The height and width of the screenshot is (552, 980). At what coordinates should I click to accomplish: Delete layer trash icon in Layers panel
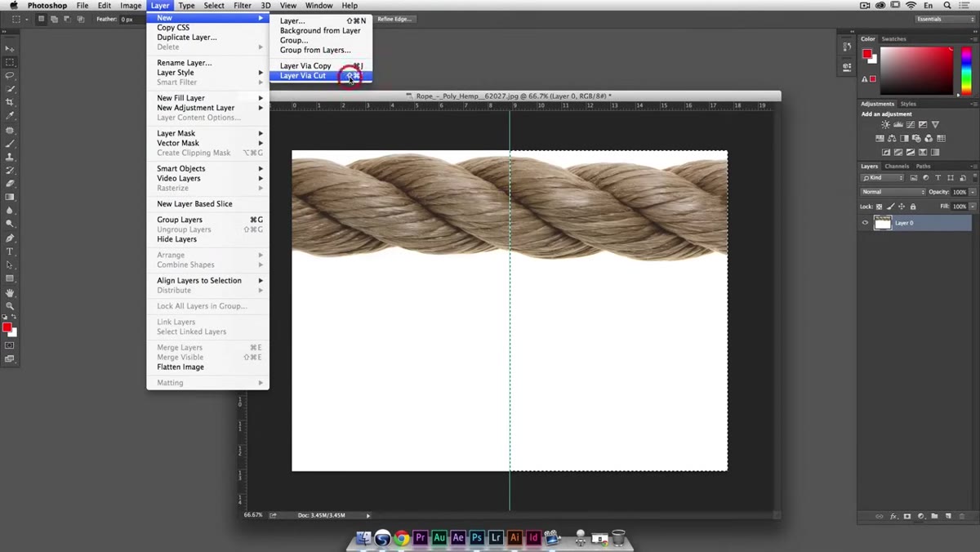coord(962,516)
